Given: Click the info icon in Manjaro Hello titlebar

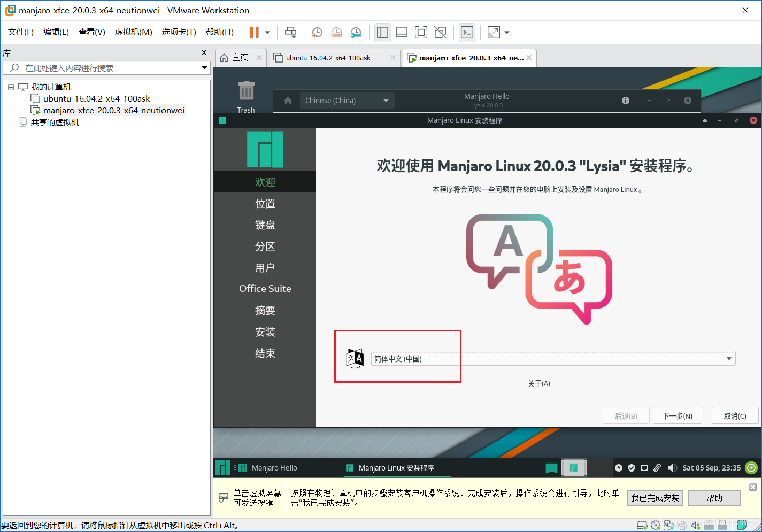Looking at the screenshot, I should [x=626, y=101].
